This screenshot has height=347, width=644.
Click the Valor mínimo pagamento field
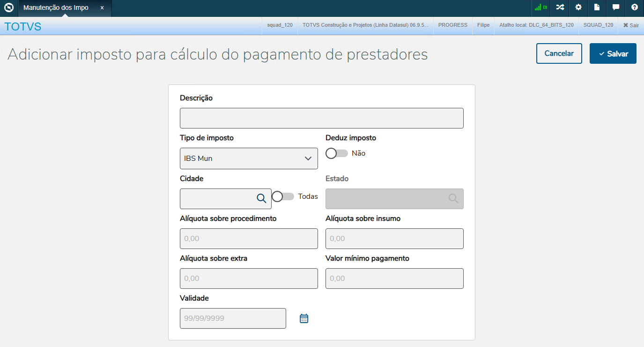pos(394,279)
